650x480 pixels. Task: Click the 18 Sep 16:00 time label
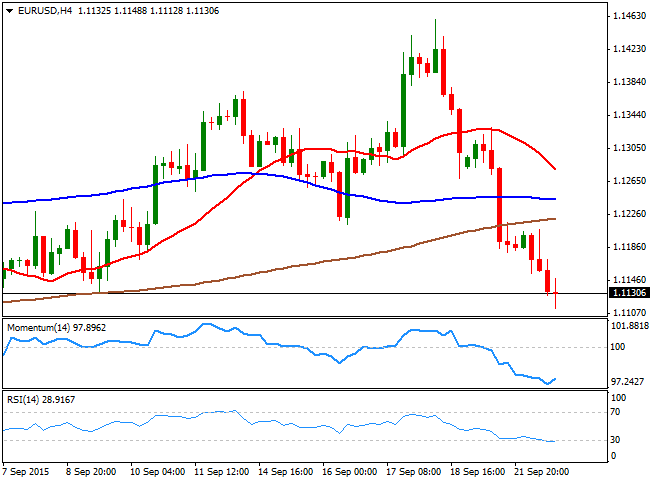tap(478, 472)
